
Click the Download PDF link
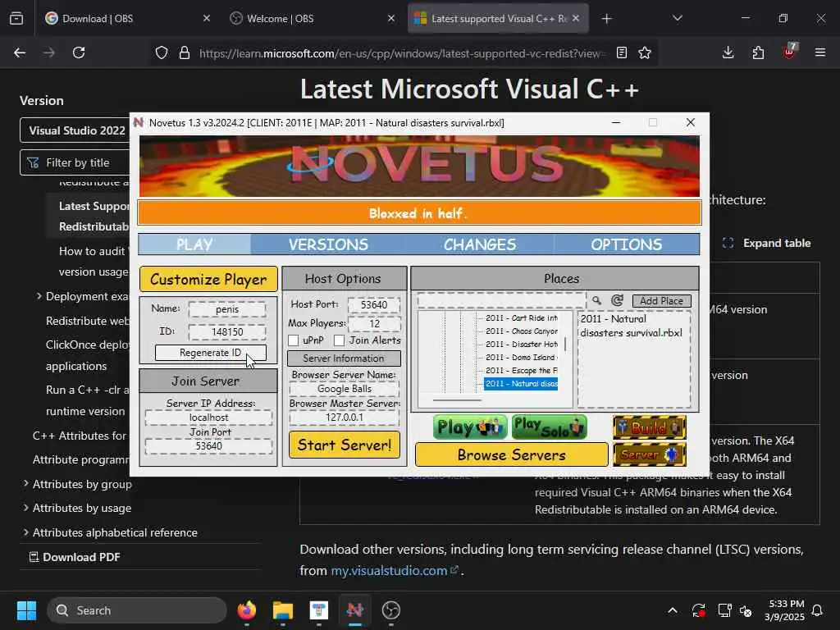tap(75, 557)
